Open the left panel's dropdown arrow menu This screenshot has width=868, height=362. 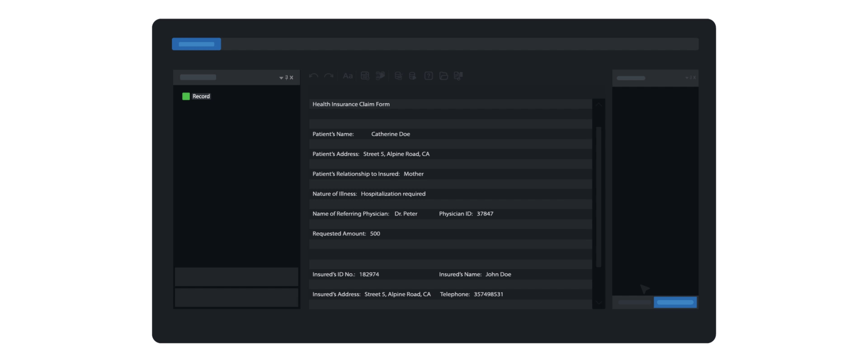pos(281,78)
